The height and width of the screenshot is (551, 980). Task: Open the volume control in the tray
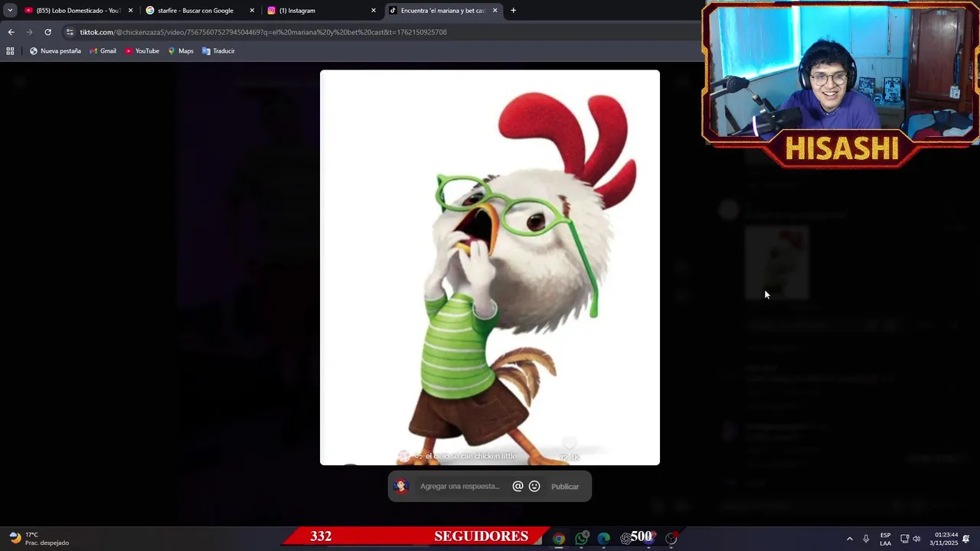point(916,539)
